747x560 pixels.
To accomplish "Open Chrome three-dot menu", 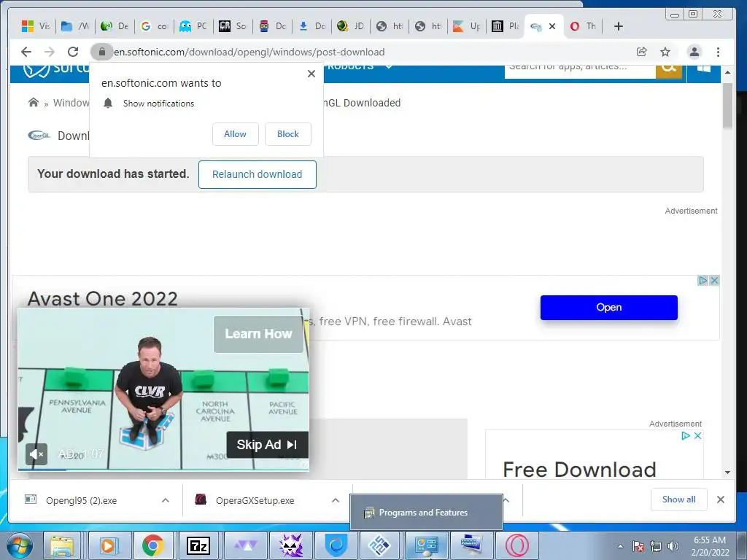I will pyautogui.click(x=718, y=52).
